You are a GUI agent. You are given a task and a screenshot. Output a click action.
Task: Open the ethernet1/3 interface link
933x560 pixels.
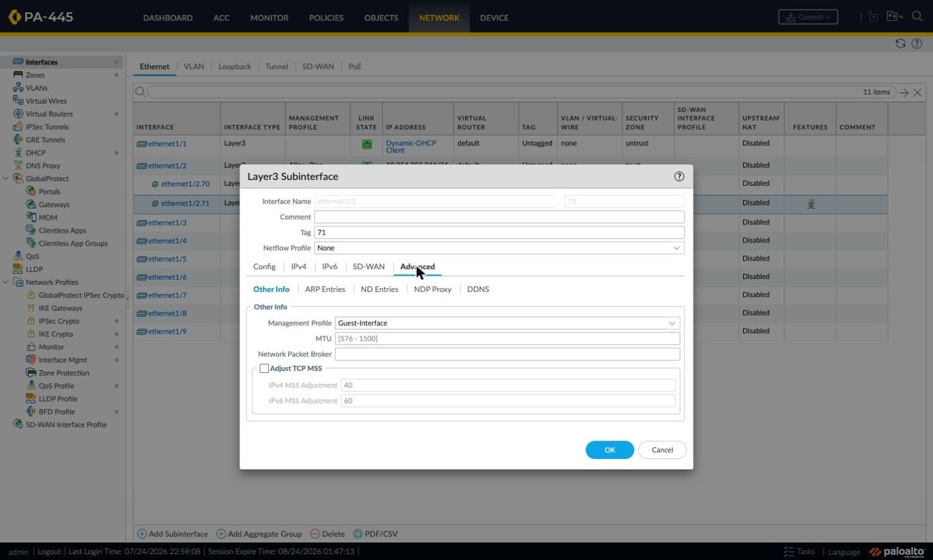[167, 223]
